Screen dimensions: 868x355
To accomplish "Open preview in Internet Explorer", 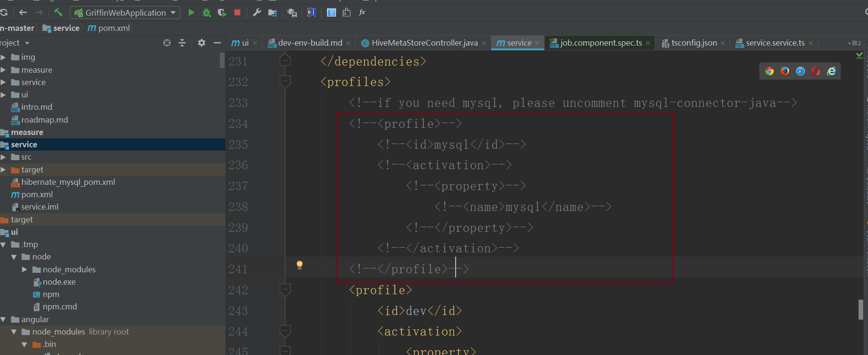I will pos(831,71).
